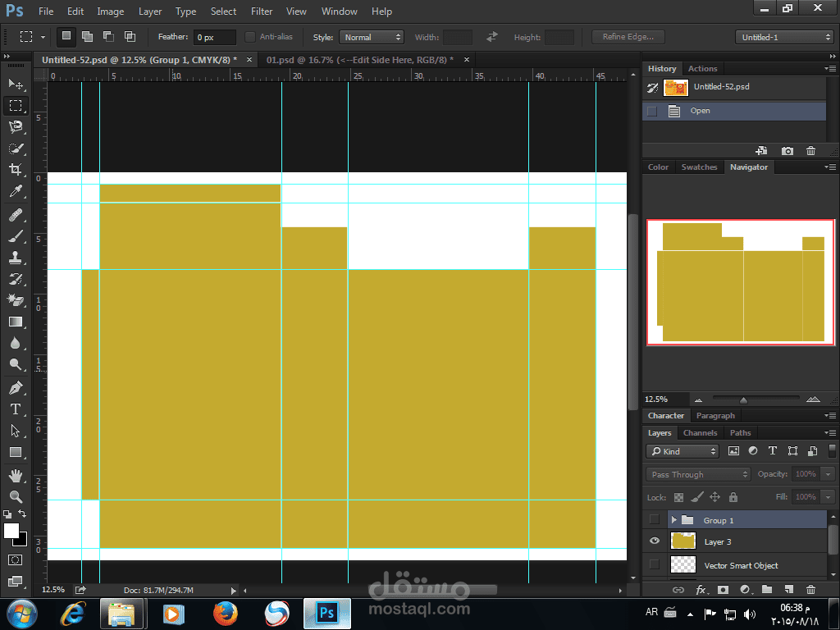This screenshot has width=840, height=630.
Task: Select the Rectangular Marquee tool
Action: click(x=16, y=106)
